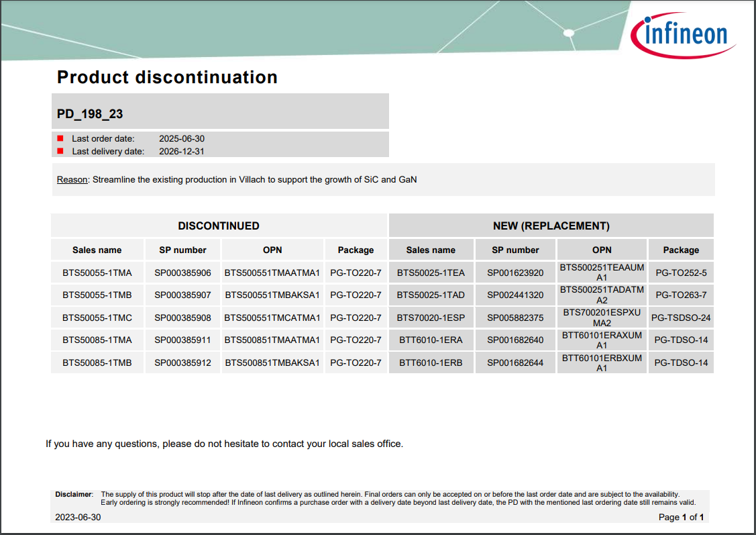Image resolution: width=756 pixels, height=535 pixels.
Task: Select replacement SP number SP001682640
Action: (515, 340)
